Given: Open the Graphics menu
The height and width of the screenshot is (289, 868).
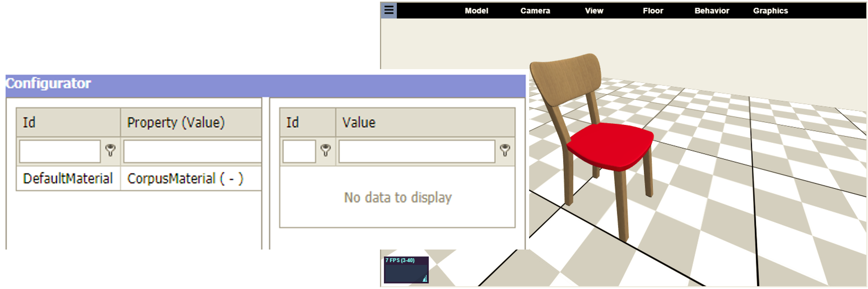Looking at the screenshot, I should [x=770, y=11].
